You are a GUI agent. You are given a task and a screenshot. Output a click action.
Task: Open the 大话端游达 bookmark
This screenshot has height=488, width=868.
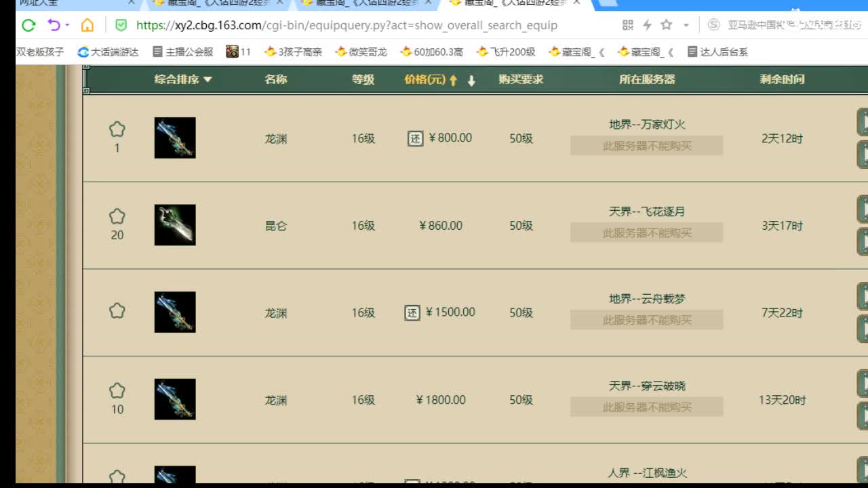108,52
